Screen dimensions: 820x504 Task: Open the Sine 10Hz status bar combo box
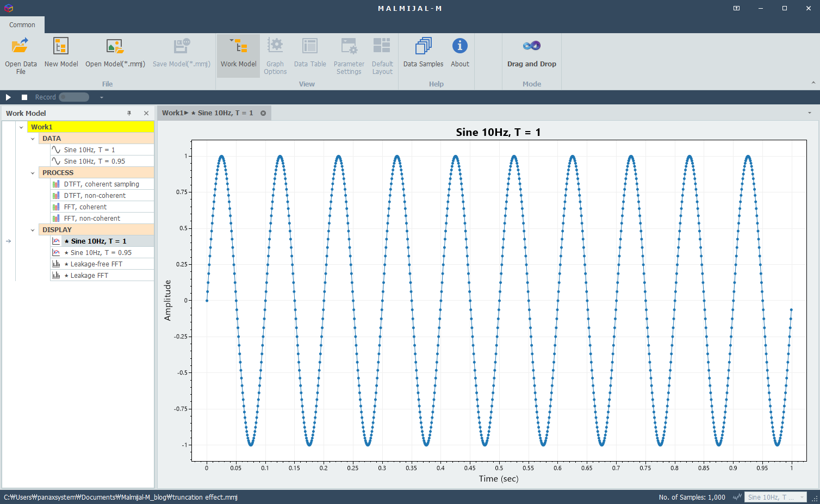click(x=775, y=497)
